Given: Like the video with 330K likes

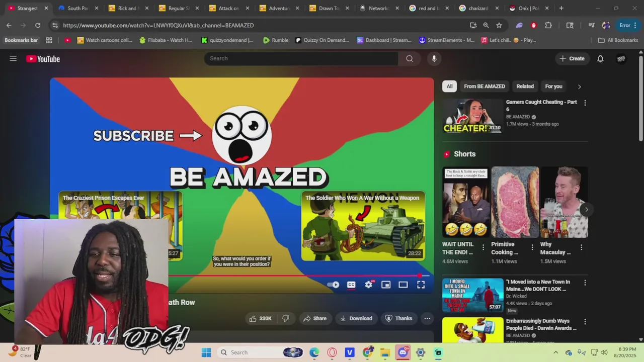Looking at the screenshot, I should point(260,318).
